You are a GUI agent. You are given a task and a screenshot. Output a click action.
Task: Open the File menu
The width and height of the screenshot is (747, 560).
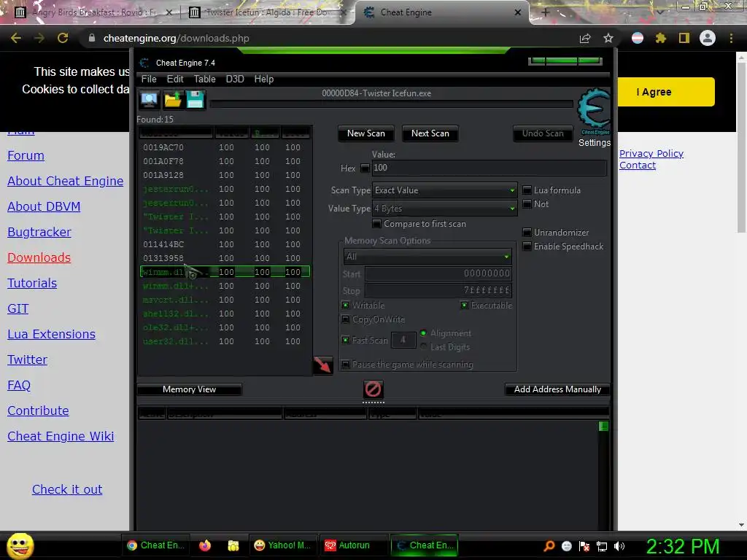(149, 79)
